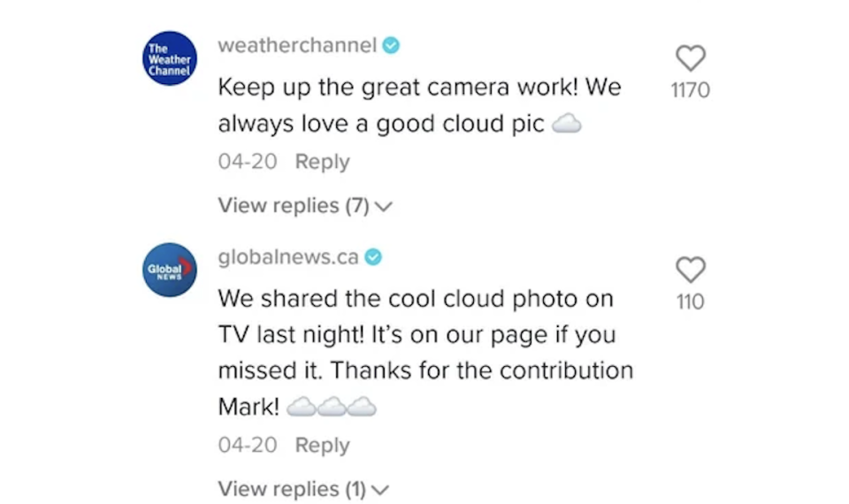849x504 pixels.
Task: Click the cloud emoji after 'cloud pic'
Action: (x=566, y=126)
